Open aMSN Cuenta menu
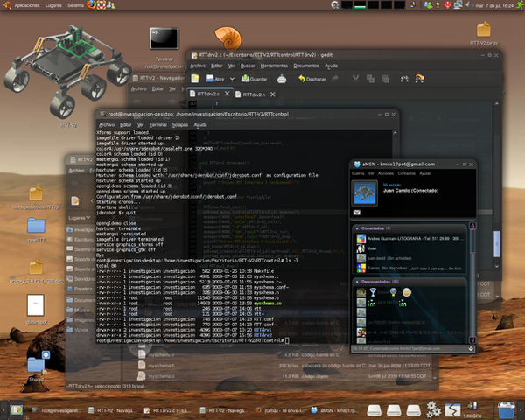 (358, 173)
